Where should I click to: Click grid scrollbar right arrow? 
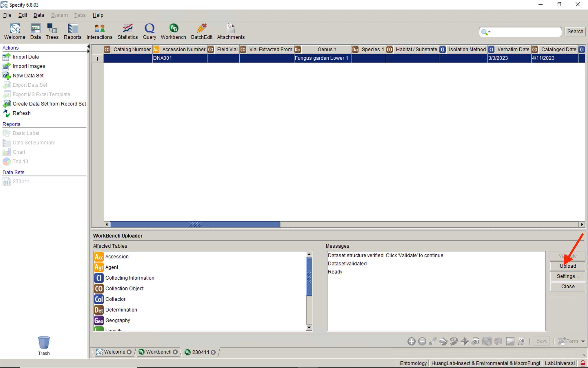point(582,224)
